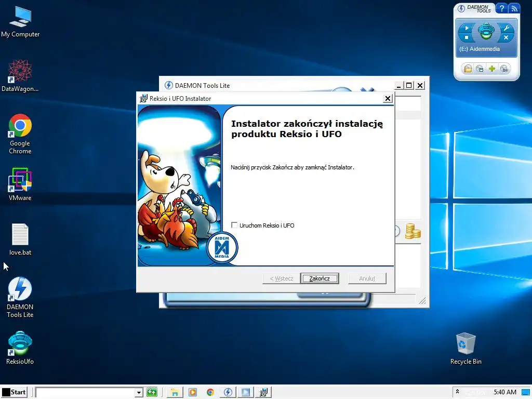Click the UFO disc image in DAEMON Tools gadget
The image size is (532, 399).
coord(486,31)
